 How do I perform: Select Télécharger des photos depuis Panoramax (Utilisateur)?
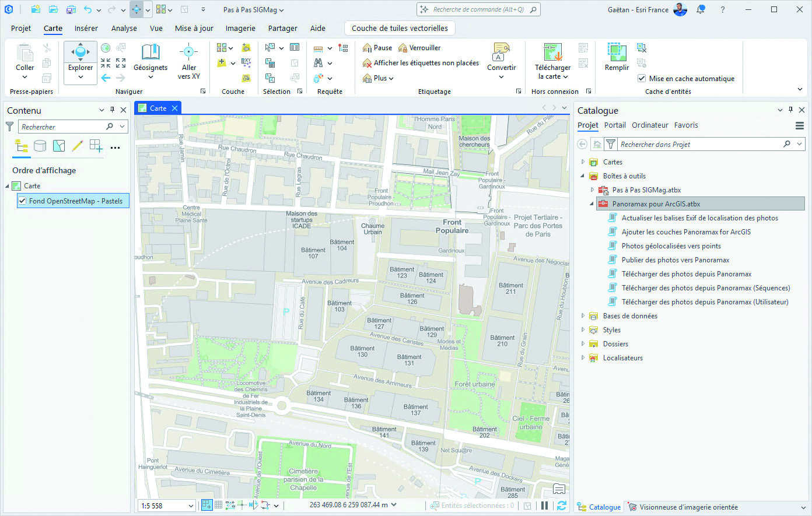[x=705, y=302]
